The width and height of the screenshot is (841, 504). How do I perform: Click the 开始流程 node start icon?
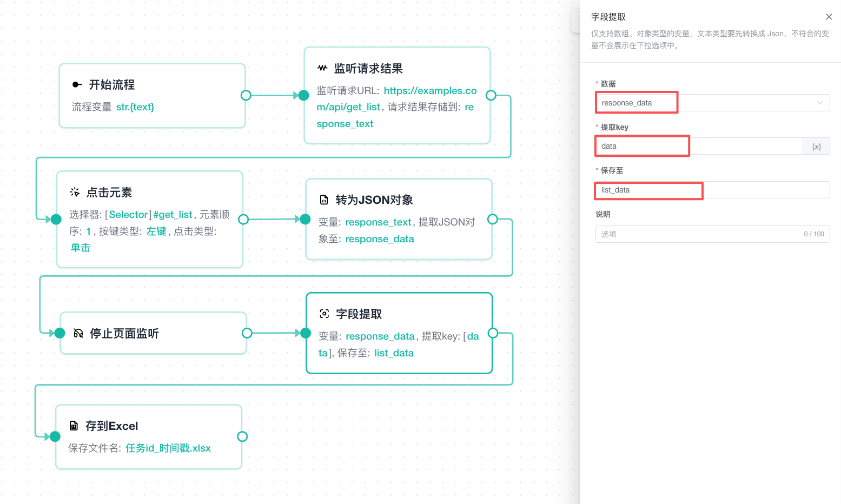point(77,85)
